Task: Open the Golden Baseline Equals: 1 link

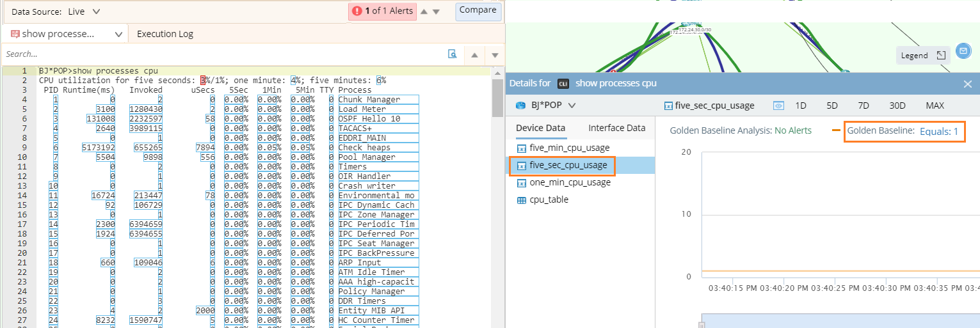Action: [938, 131]
